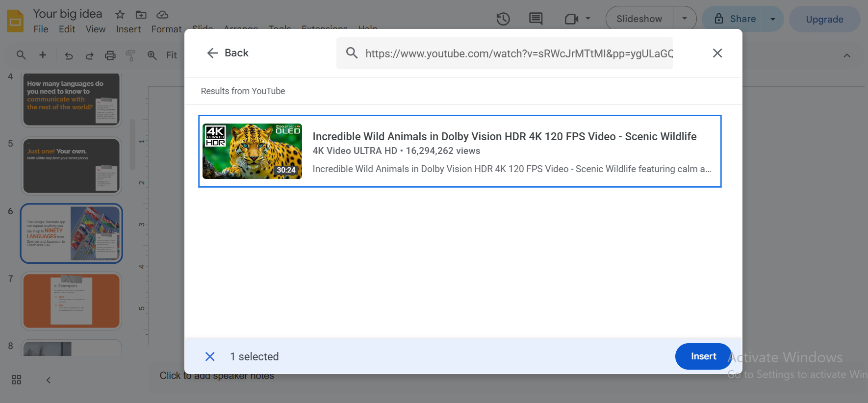Image resolution: width=868 pixels, height=403 pixels.
Task: Expand the Share options dropdown
Action: coord(773,19)
